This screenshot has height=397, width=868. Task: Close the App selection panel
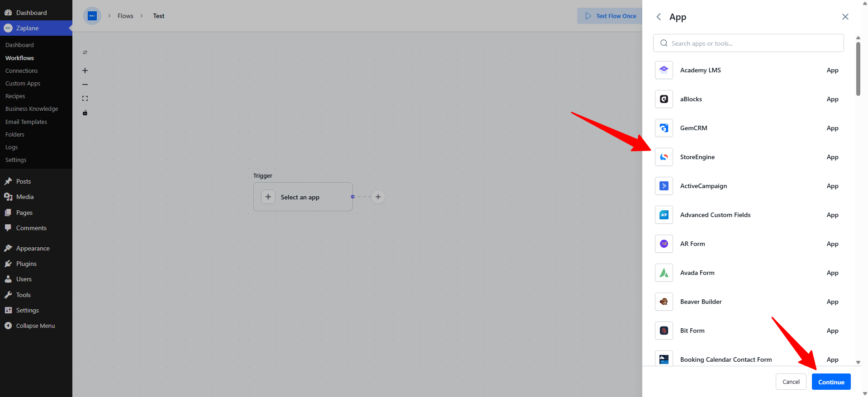(x=845, y=17)
